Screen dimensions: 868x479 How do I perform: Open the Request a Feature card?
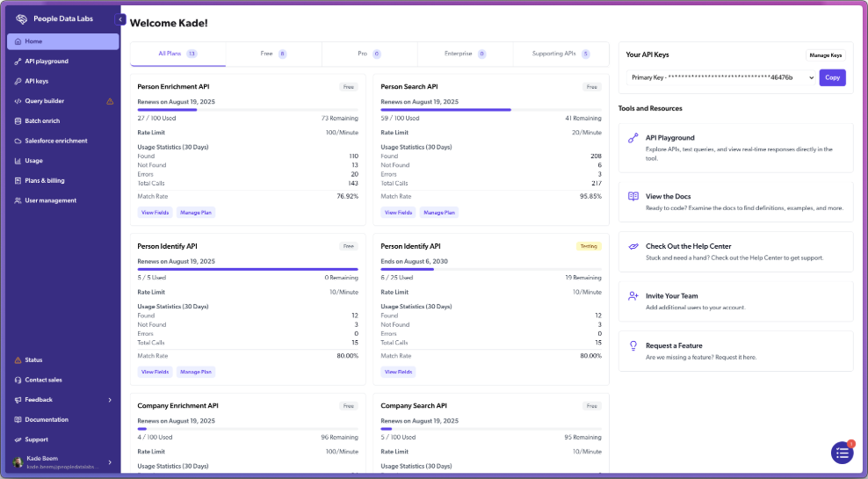[735, 351]
